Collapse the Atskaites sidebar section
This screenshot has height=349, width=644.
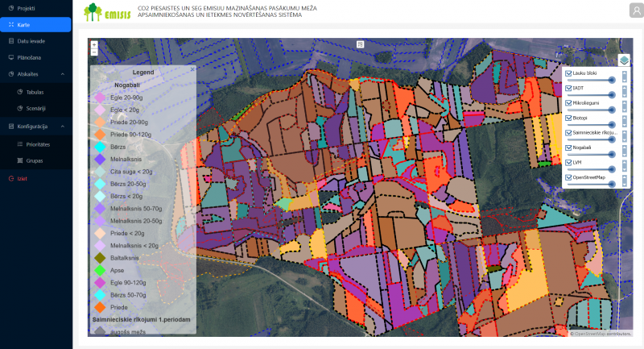[x=64, y=74]
